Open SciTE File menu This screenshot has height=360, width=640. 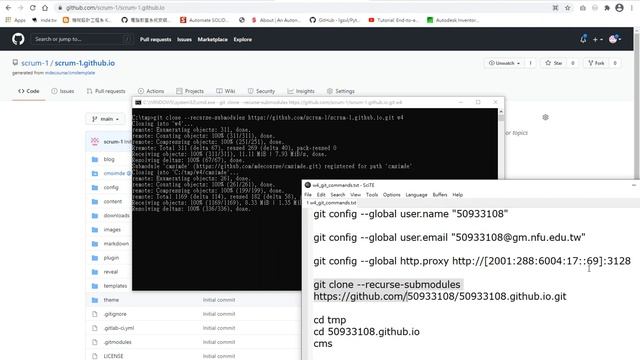click(x=308, y=195)
